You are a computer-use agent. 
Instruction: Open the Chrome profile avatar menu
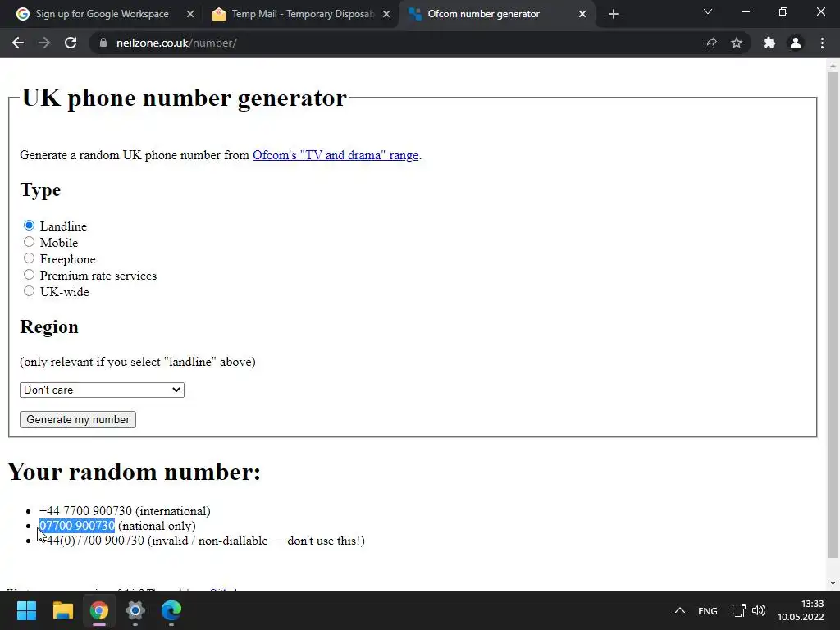pos(796,43)
